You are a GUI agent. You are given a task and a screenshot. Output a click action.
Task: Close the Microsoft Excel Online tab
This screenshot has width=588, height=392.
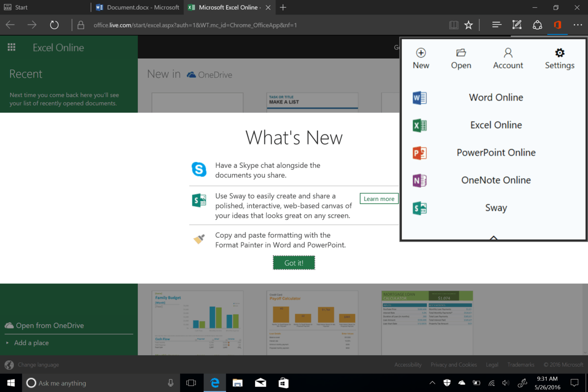(268, 8)
